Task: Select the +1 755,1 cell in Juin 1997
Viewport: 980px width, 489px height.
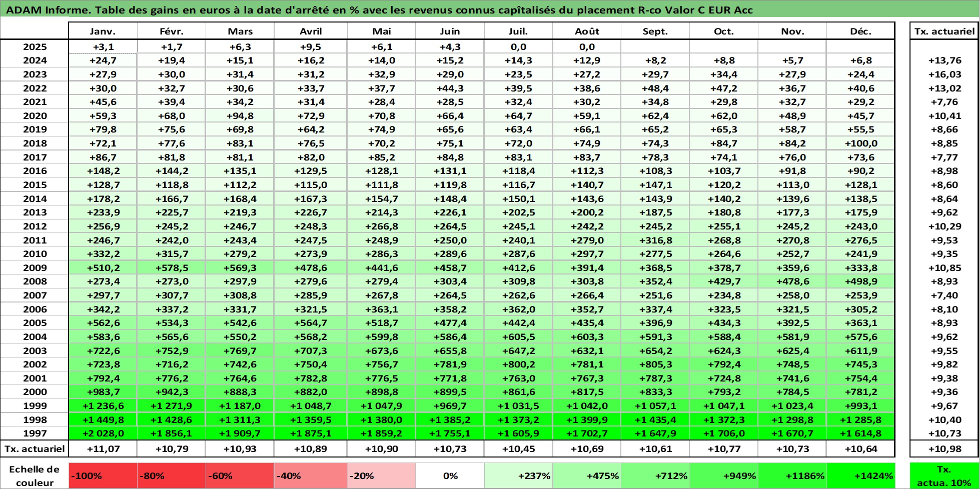Action: (450, 433)
